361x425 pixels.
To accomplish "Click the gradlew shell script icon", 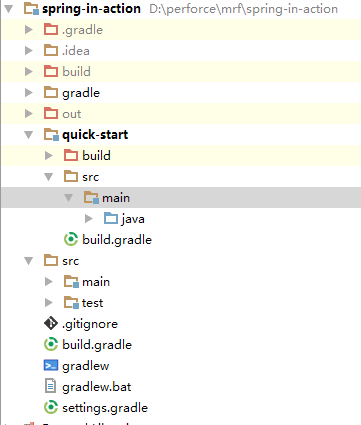I will click(51, 366).
